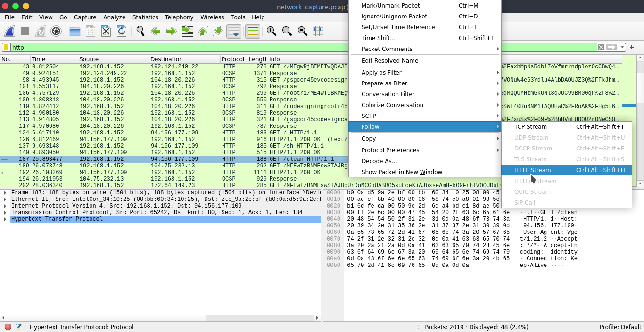
Task: Apply the display filter arrow button
Action: (x=611, y=47)
